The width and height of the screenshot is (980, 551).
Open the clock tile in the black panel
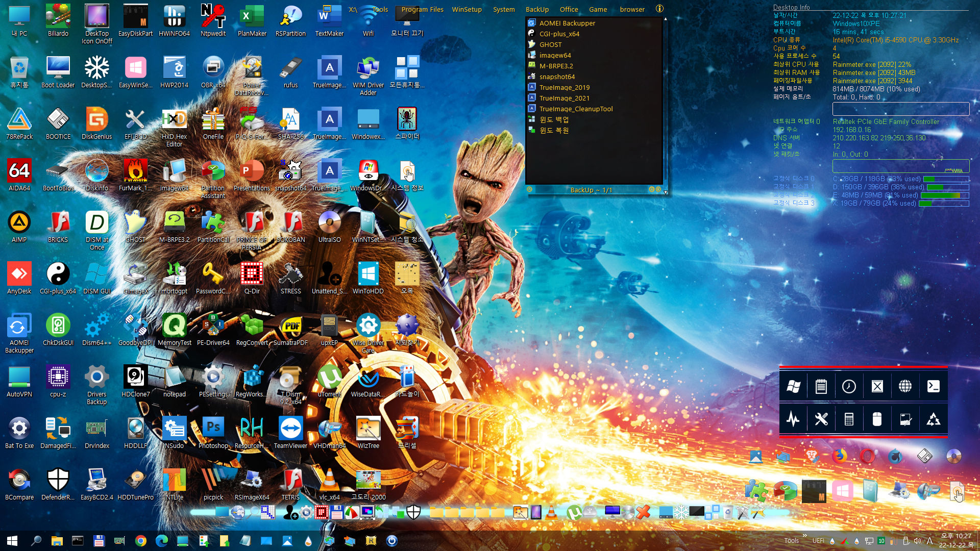click(849, 386)
